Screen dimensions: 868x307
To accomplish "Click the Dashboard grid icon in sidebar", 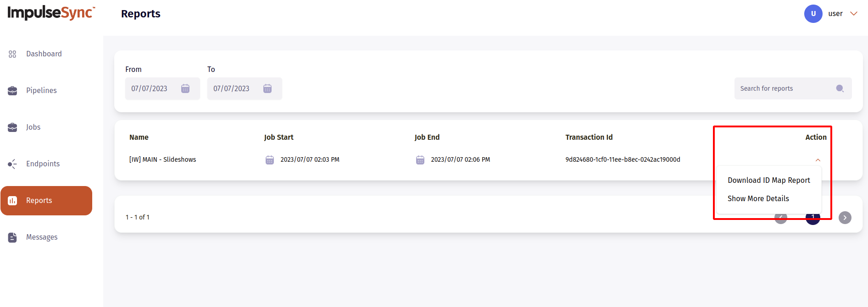I will [x=12, y=54].
